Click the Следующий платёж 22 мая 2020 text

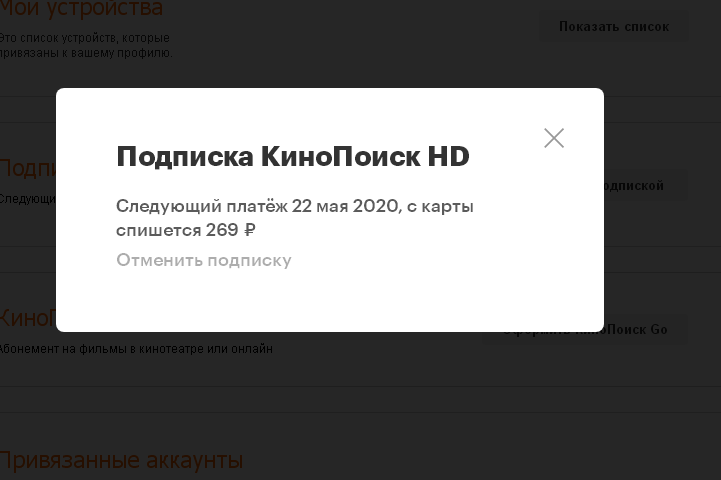258,206
